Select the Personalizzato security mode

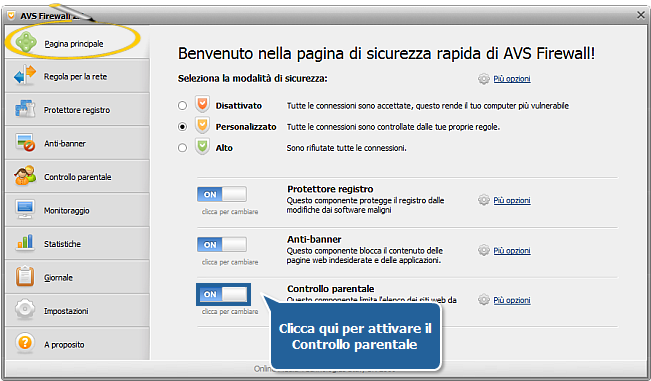pos(182,127)
